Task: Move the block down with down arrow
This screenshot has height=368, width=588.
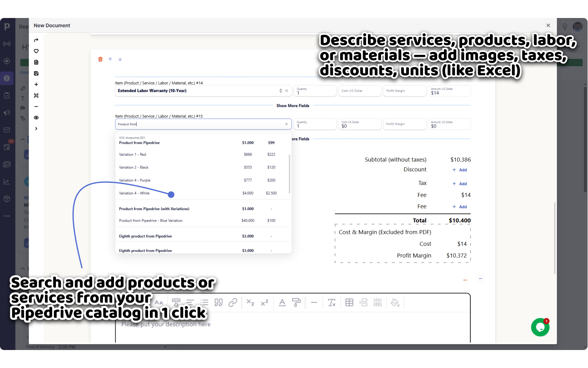Action: [120, 59]
